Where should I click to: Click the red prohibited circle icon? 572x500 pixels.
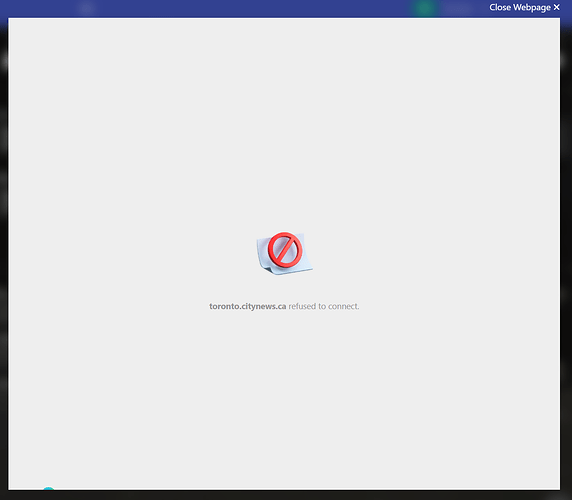click(285, 250)
